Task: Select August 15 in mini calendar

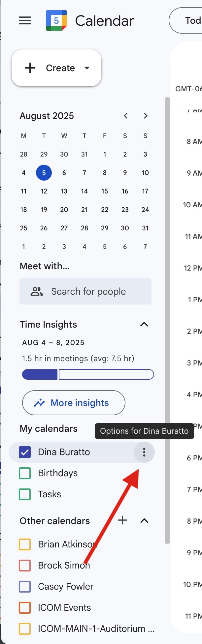Action: (x=105, y=191)
